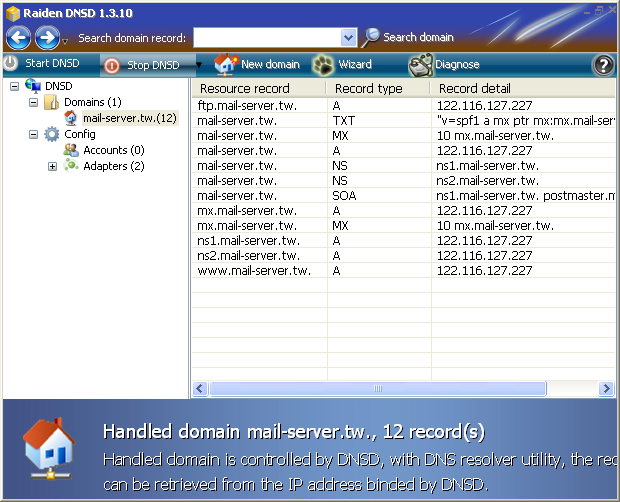This screenshot has height=502, width=620.
Task: Expand the Adapters (2) tree node
Action: [x=52, y=166]
